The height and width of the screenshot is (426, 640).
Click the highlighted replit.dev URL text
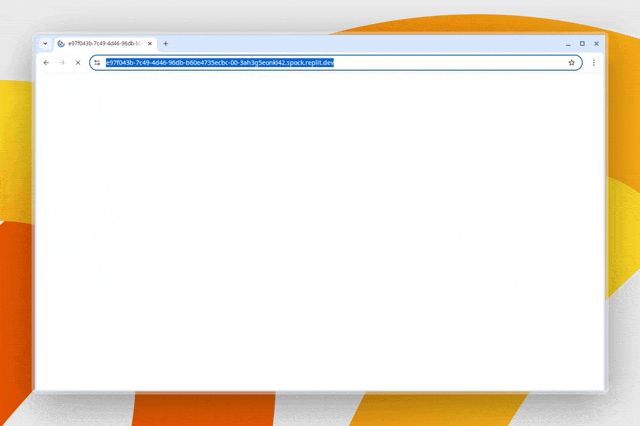pyautogui.click(x=220, y=62)
